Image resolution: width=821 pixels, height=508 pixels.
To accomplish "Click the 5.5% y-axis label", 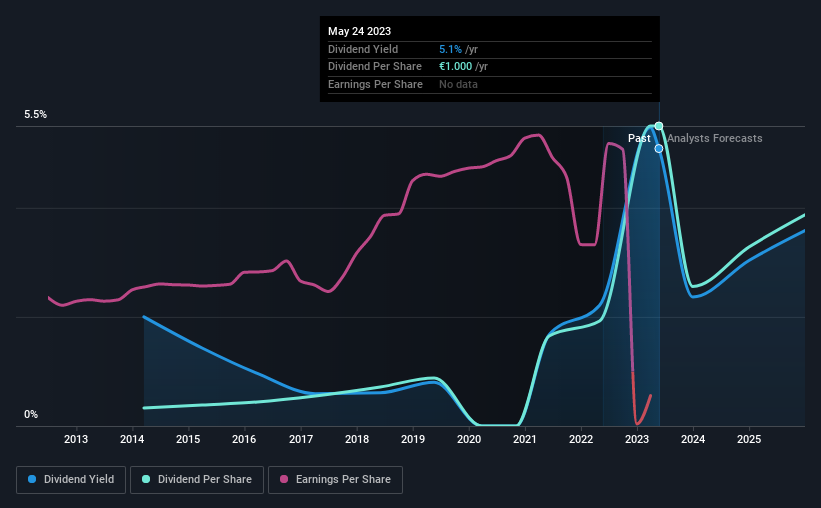I will pyautogui.click(x=36, y=114).
